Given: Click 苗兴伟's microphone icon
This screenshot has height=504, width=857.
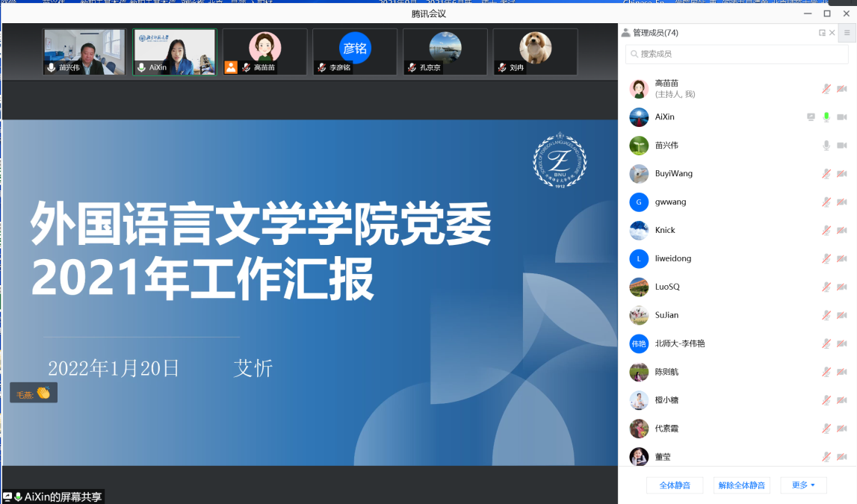Looking at the screenshot, I should tap(826, 145).
